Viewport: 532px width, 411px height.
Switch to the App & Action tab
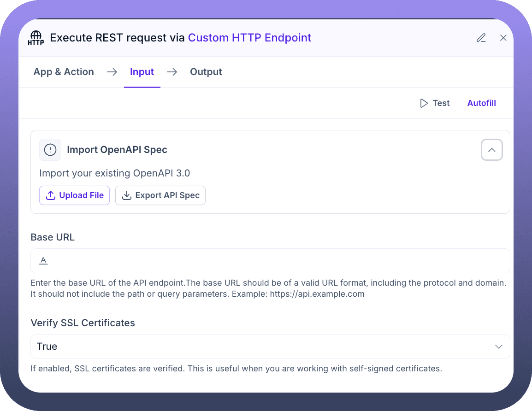click(64, 72)
